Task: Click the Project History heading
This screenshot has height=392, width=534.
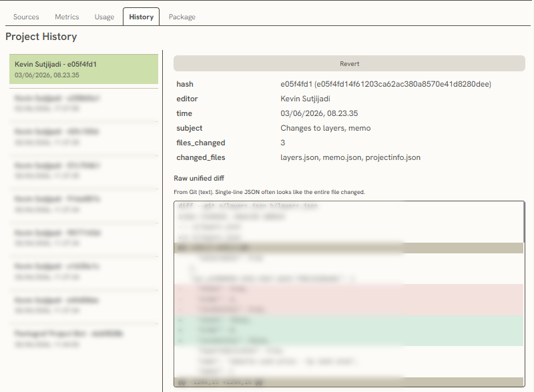Action: [41, 37]
